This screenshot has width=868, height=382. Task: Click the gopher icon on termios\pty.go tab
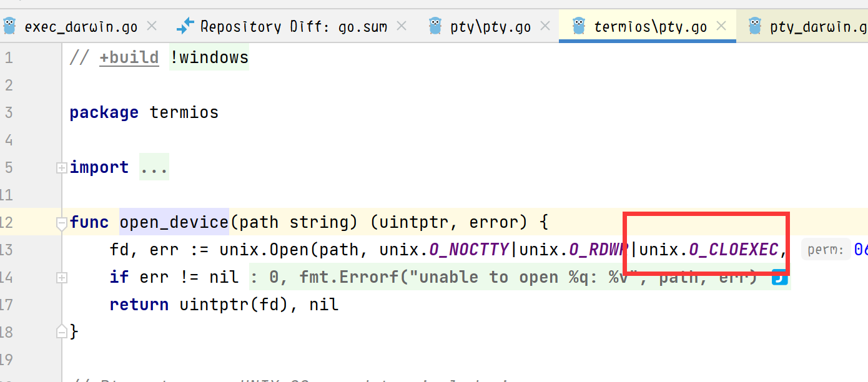579,26
